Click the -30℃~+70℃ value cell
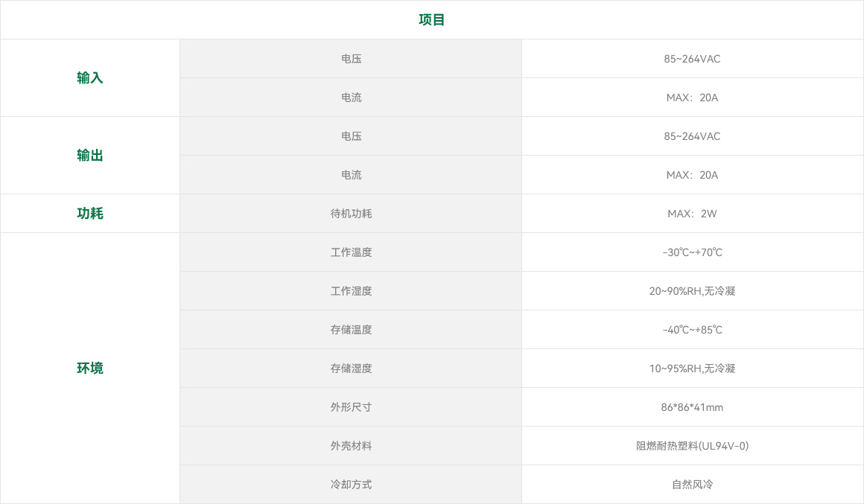 tap(692, 252)
